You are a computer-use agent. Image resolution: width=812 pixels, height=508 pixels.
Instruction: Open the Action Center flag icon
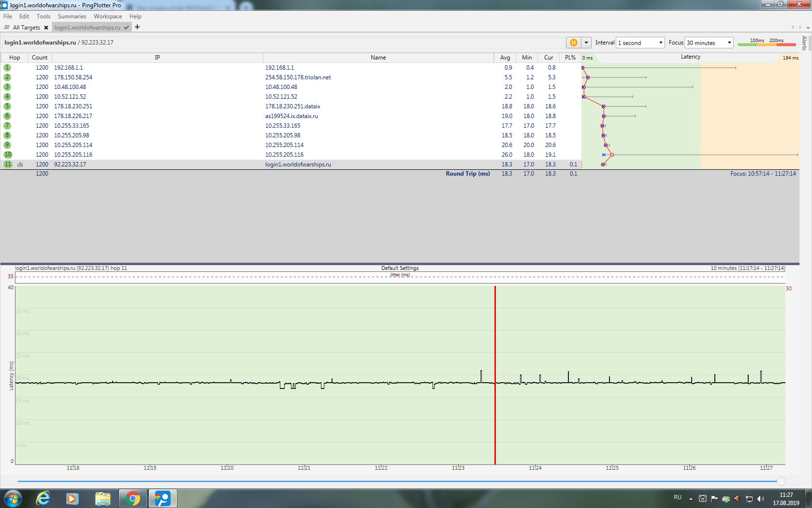pos(714,499)
